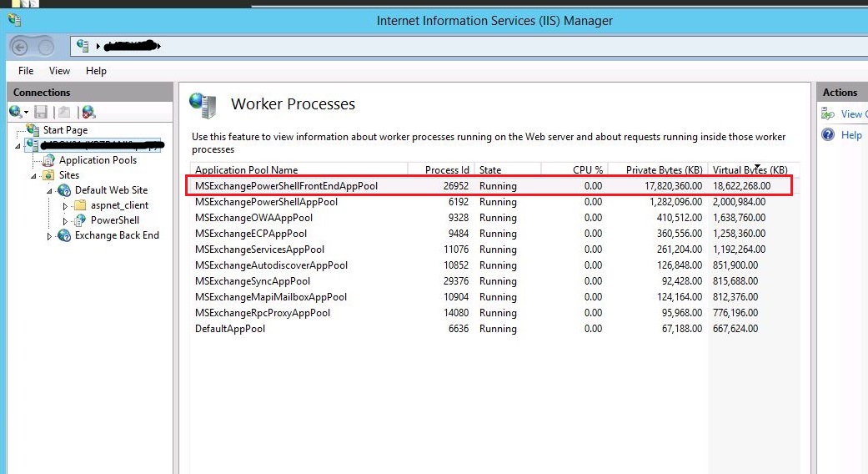This screenshot has height=474, width=868.
Task: Click the Start Page icon in tree
Action: 33,130
